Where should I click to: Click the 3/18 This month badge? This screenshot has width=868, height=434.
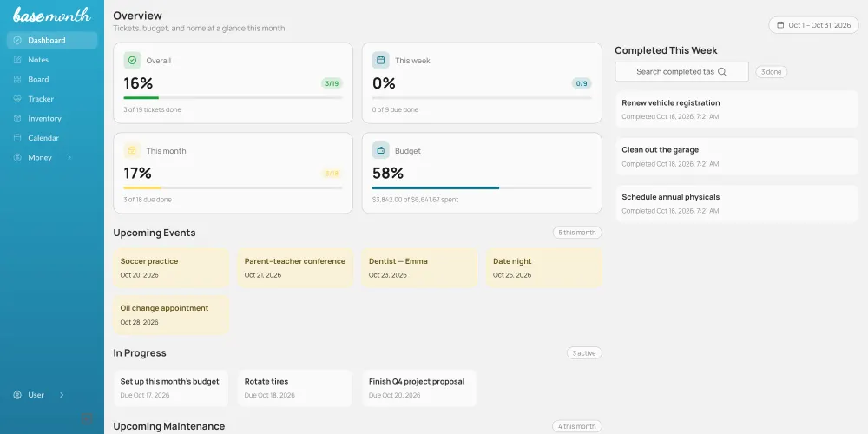click(x=332, y=174)
